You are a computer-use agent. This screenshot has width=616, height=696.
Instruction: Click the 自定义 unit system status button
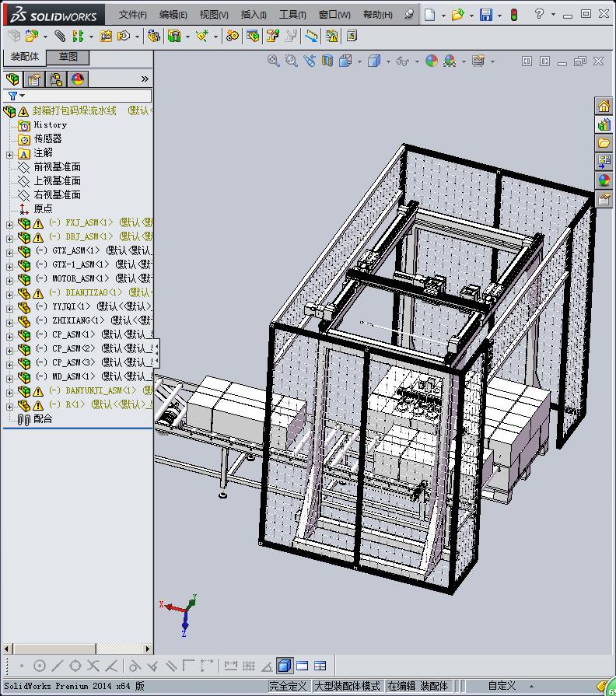point(502,686)
